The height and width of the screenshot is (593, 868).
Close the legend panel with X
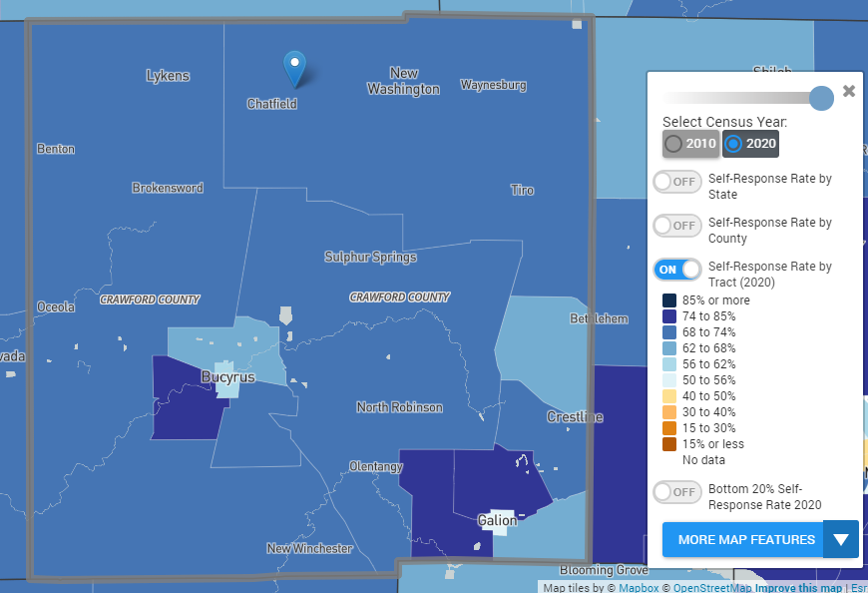pyautogui.click(x=849, y=91)
